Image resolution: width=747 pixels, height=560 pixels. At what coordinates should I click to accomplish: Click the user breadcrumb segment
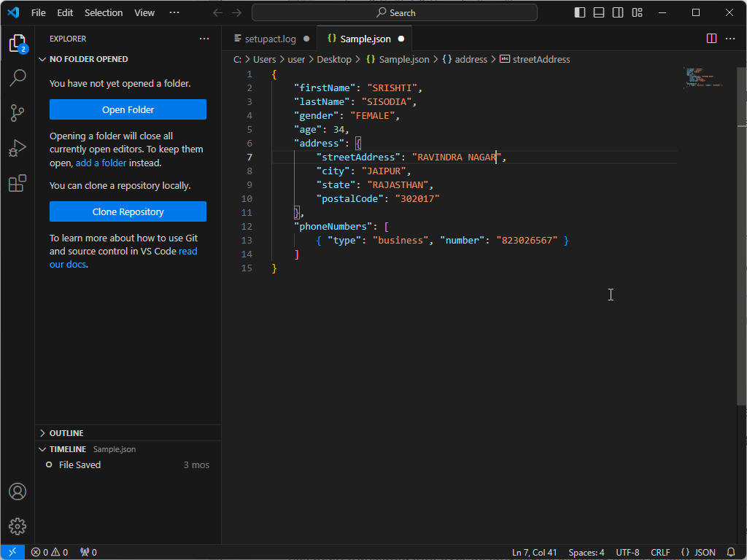click(x=296, y=60)
